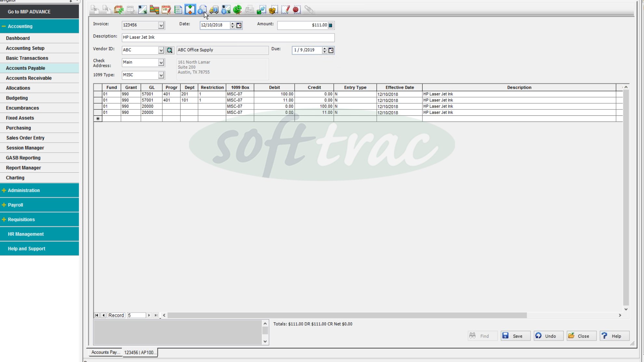Open Accounts Payable in the navigator
The image size is (644, 362).
pyautogui.click(x=39, y=68)
